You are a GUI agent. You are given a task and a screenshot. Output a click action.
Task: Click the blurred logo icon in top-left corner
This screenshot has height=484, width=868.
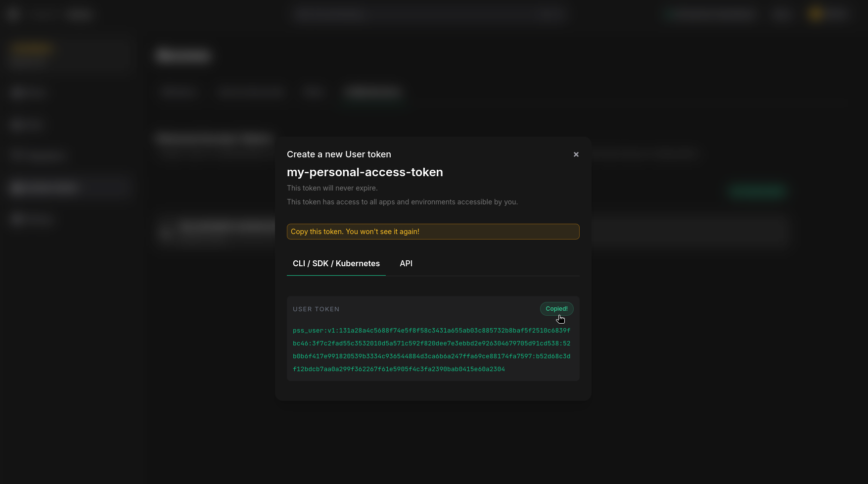point(13,14)
